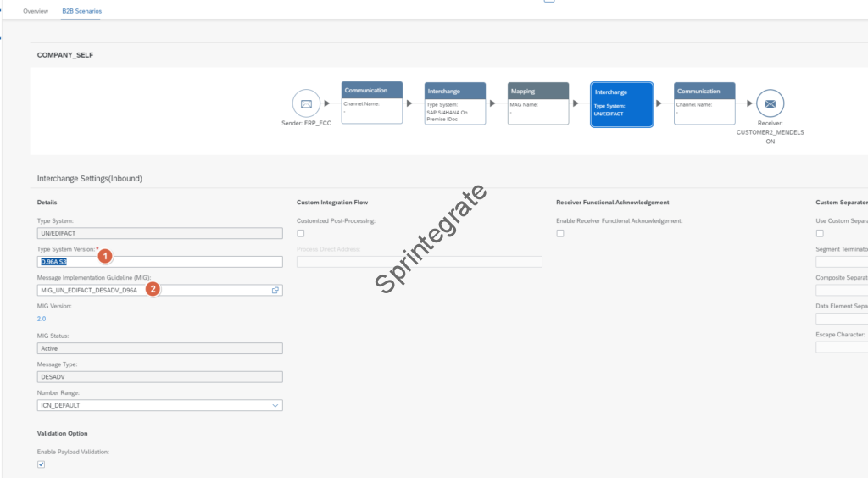
Task: Open MIG value help icon
Action: click(x=275, y=290)
